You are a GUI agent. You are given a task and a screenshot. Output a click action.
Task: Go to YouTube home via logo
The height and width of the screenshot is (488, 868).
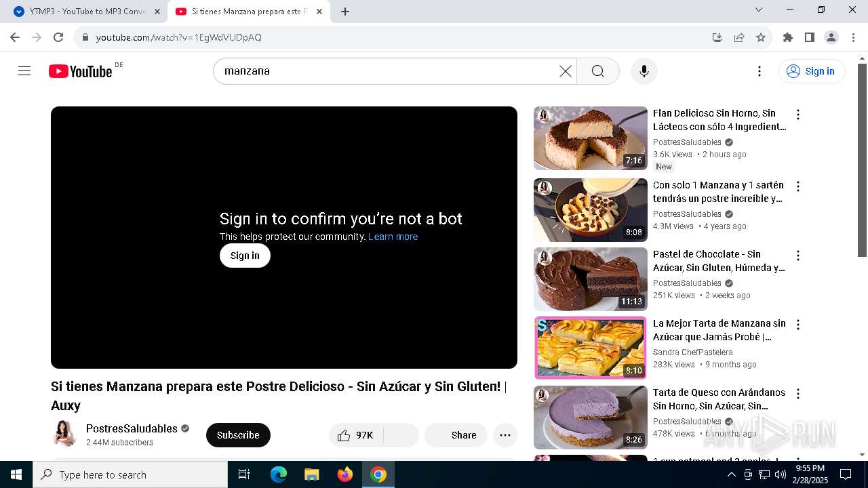(x=80, y=71)
